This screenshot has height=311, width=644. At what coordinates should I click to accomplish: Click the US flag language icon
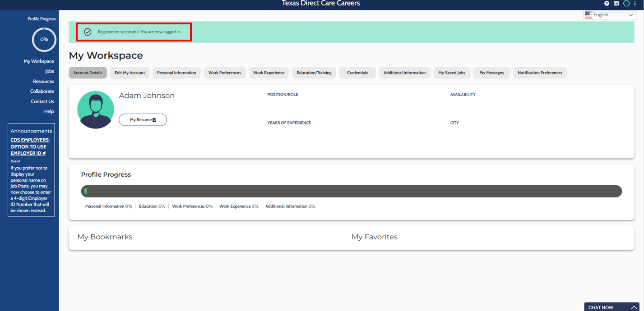tap(588, 15)
